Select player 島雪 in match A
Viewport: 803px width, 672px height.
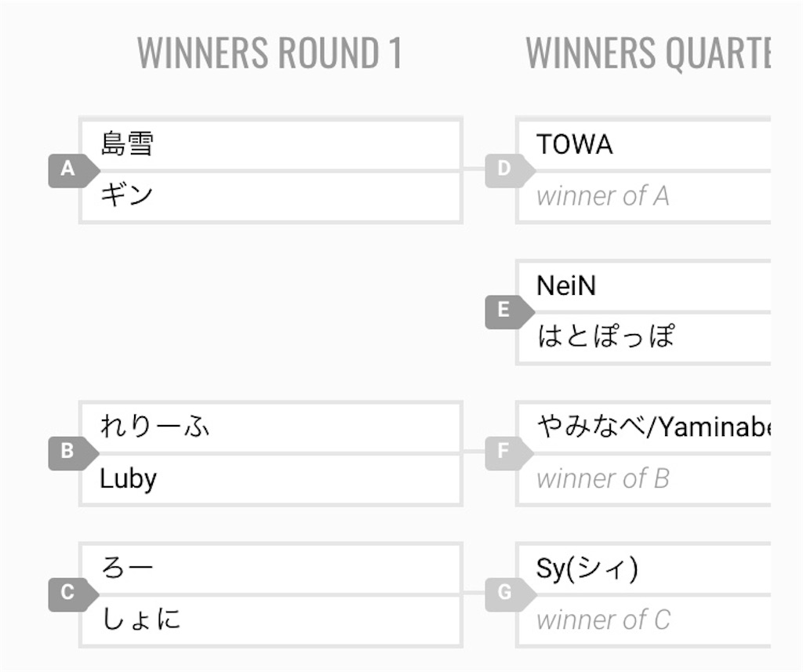(271, 144)
